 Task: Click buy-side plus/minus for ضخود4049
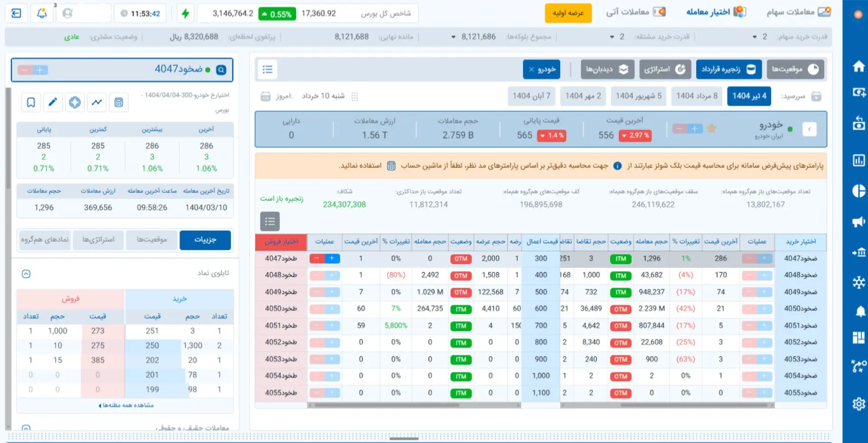pos(757,292)
